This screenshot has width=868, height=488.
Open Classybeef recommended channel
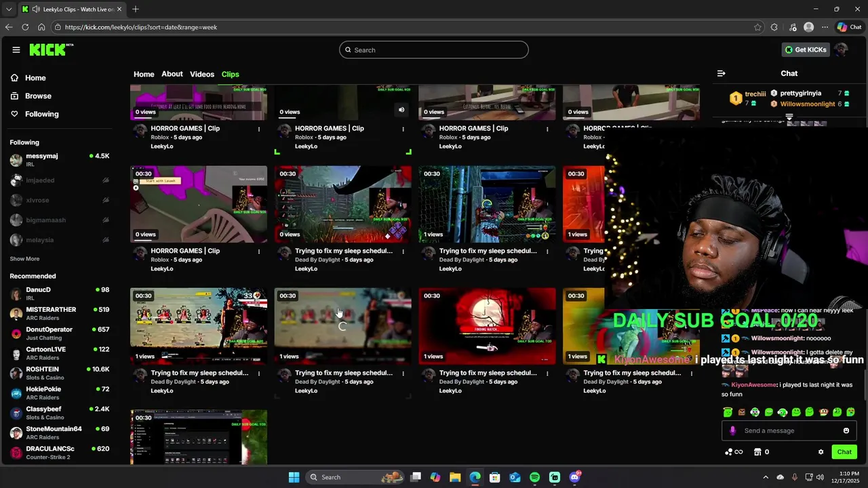[60, 413]
